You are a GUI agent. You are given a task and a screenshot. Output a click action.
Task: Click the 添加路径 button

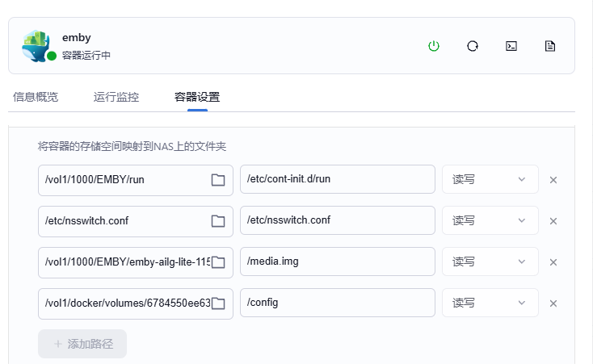[82, 344]
